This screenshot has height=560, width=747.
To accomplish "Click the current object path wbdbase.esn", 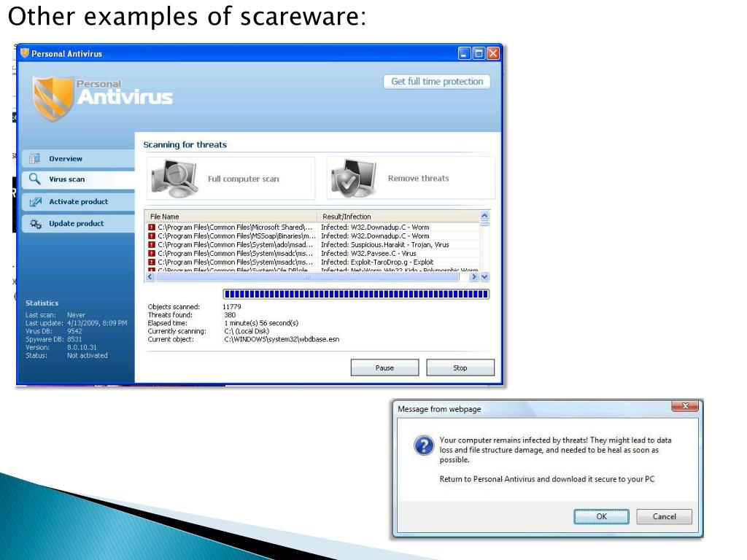I will point(282,339).
